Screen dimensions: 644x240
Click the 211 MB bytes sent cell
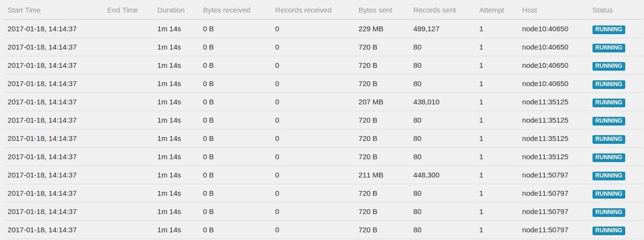point(371,175)
